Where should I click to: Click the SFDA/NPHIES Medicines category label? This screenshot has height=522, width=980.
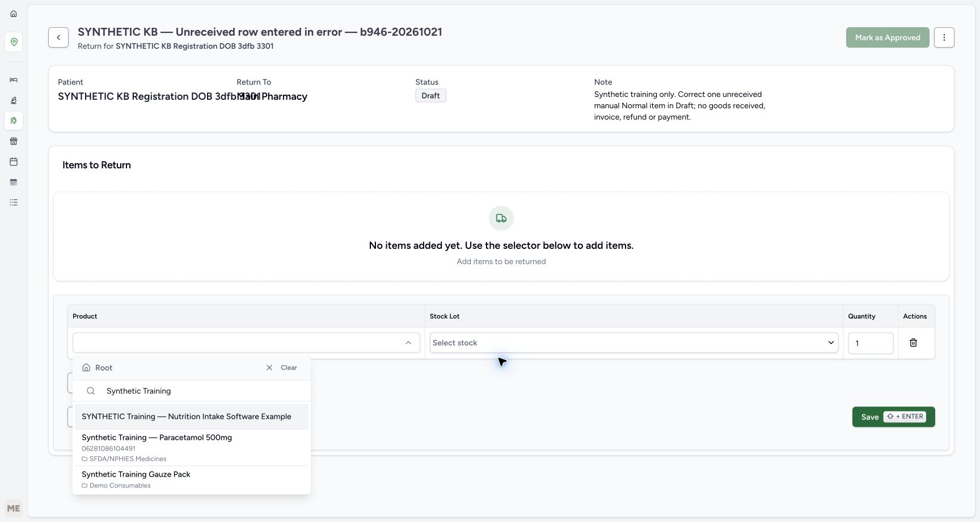coord(128,459)
